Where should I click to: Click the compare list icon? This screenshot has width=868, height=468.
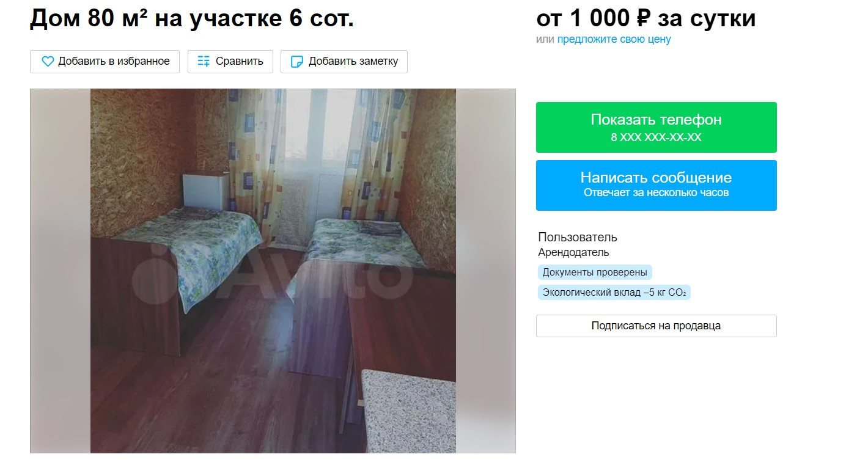204,62
